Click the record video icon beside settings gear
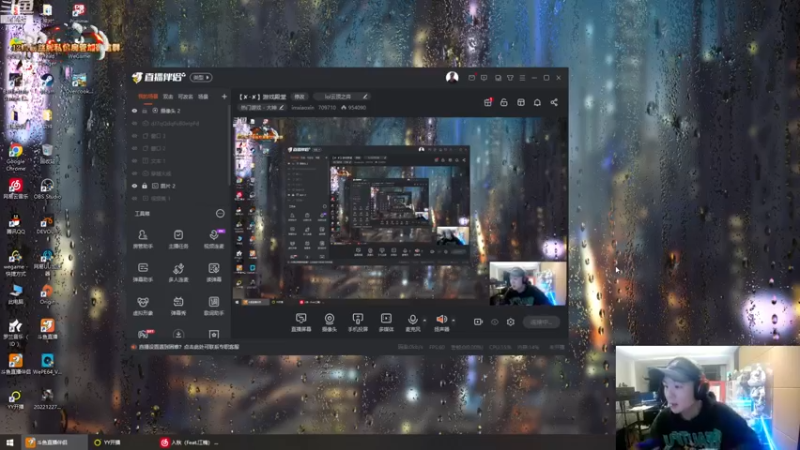 tap(478, 322)
